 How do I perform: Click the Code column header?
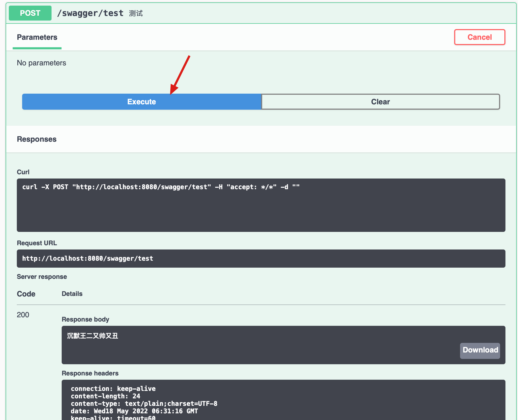[x=26, y=294]
